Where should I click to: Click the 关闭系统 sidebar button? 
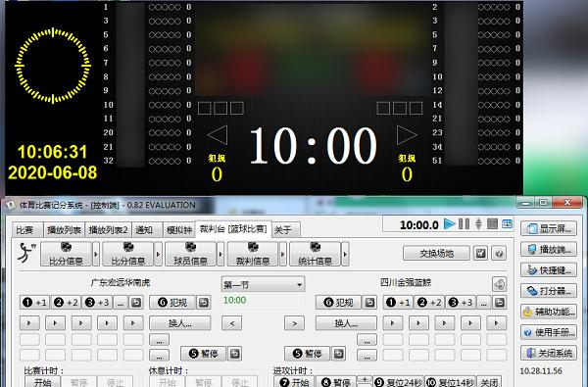(549, 353)
